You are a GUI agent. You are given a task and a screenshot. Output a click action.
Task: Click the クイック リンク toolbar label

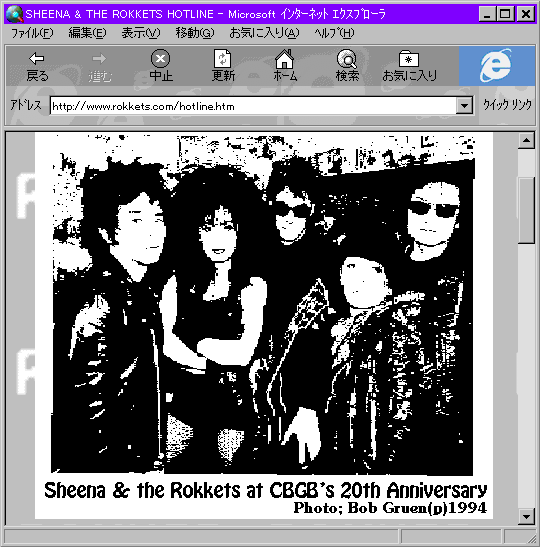point(508,104)
